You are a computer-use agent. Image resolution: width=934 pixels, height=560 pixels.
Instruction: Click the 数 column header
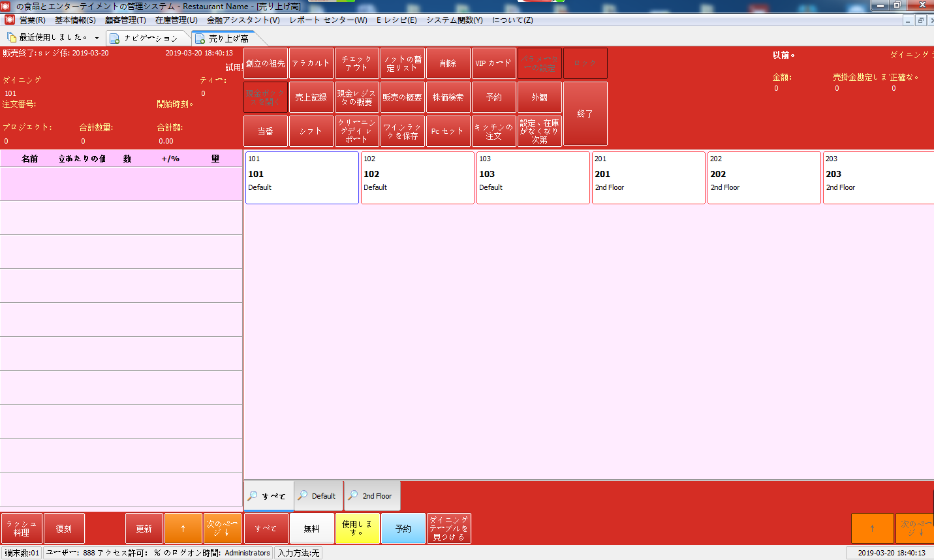click(x=127, y=159)
